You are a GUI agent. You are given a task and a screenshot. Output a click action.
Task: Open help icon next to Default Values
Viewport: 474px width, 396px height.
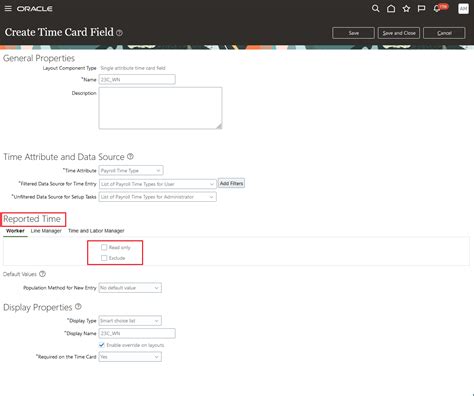[x=42, y=274]
